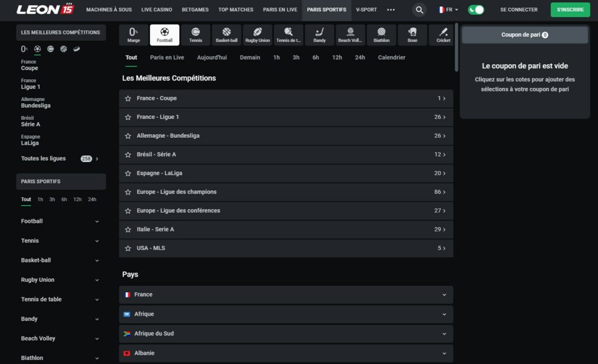Select the Tennis sport icon

(x=196, y=35)
